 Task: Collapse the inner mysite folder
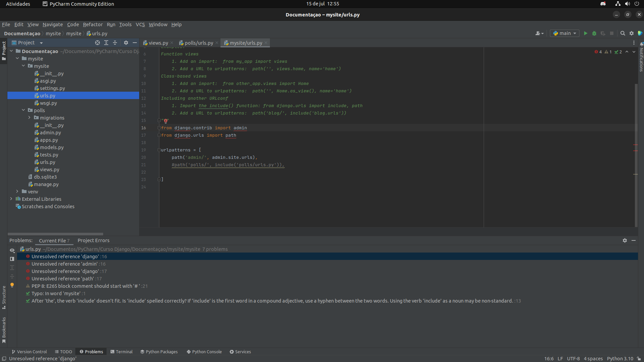click(x=24, y=66)
